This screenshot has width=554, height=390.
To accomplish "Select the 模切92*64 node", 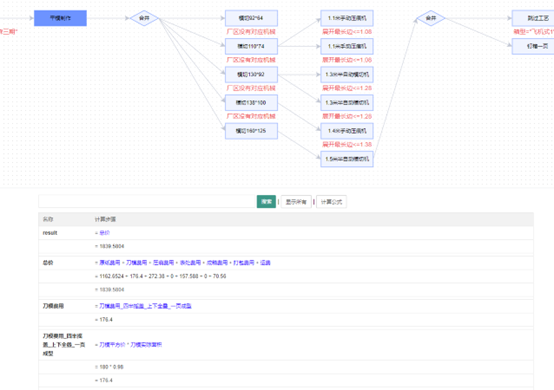I will [251, 18].
